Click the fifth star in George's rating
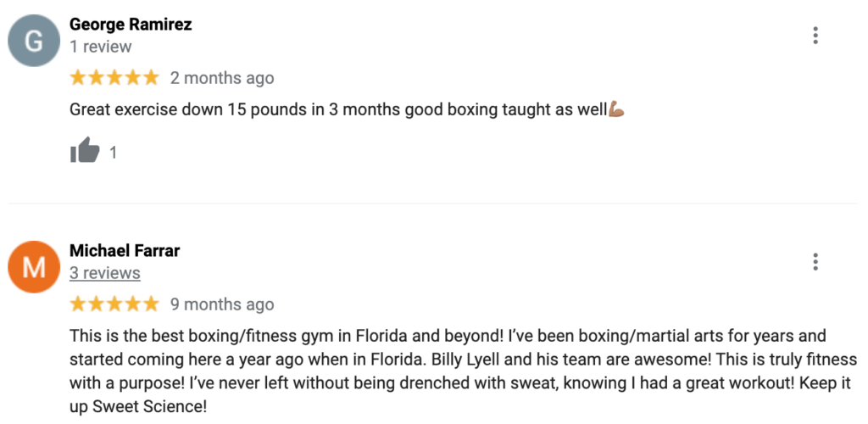This screenshot has height=424, width=868. pos(150,78)
